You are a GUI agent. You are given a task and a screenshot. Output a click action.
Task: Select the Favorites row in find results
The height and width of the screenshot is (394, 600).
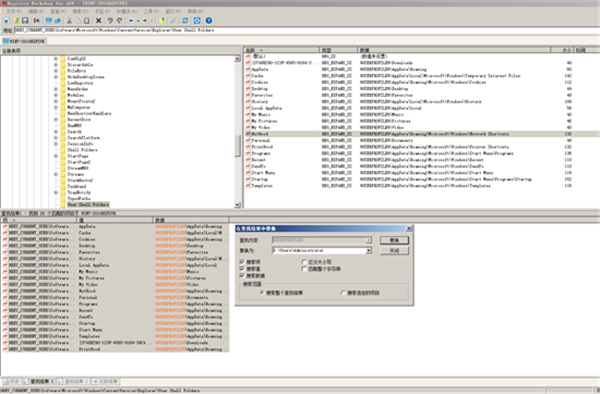click(x=115, y=252)
